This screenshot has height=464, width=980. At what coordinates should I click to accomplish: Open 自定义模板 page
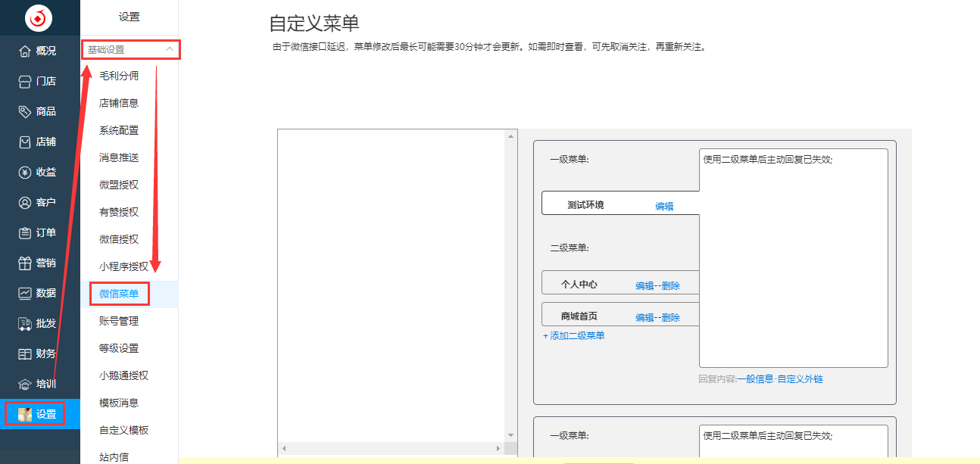click(x=124, y=430)
